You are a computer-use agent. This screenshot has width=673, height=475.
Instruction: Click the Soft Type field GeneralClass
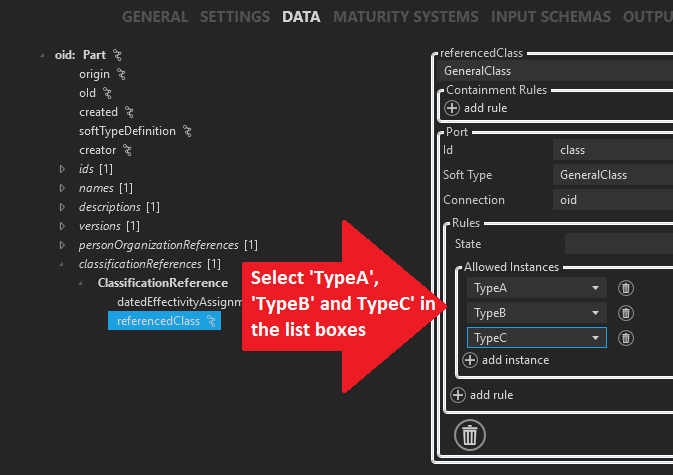click(613, 175)
